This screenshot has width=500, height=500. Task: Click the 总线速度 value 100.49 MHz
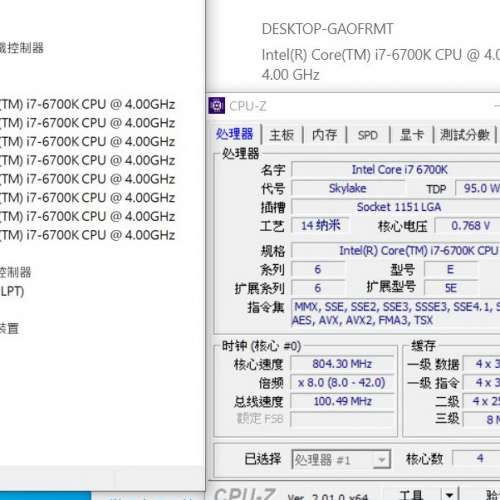click(342, 401)
